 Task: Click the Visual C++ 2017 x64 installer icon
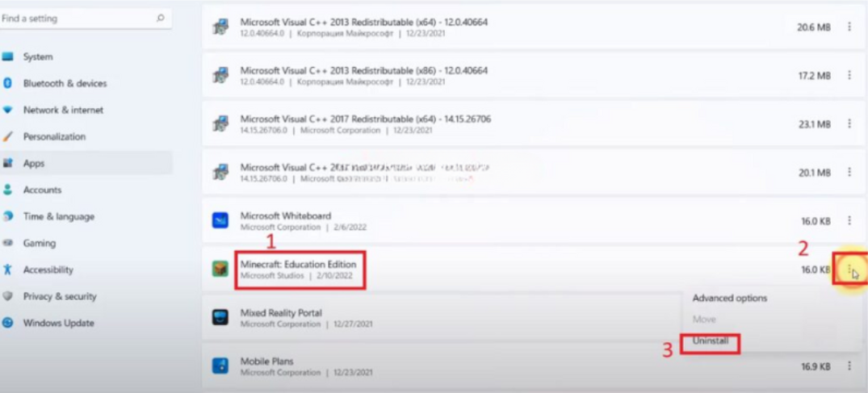point(220,124)
